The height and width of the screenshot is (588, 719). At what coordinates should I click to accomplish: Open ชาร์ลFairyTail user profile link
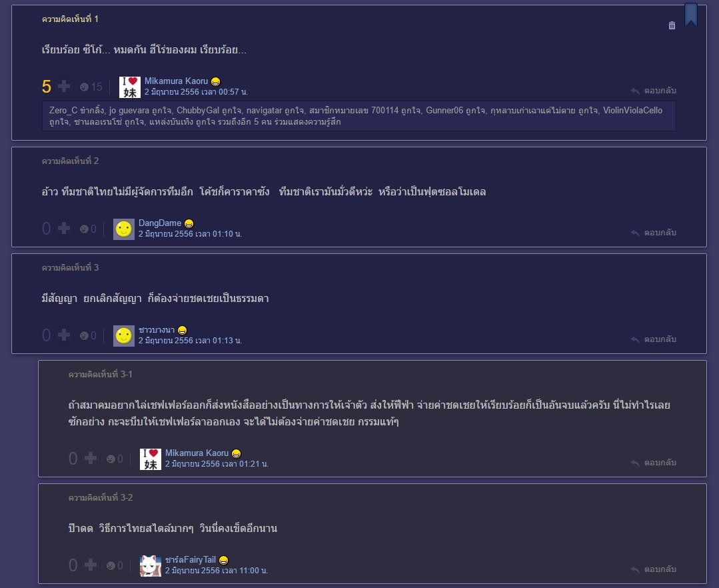191,559
